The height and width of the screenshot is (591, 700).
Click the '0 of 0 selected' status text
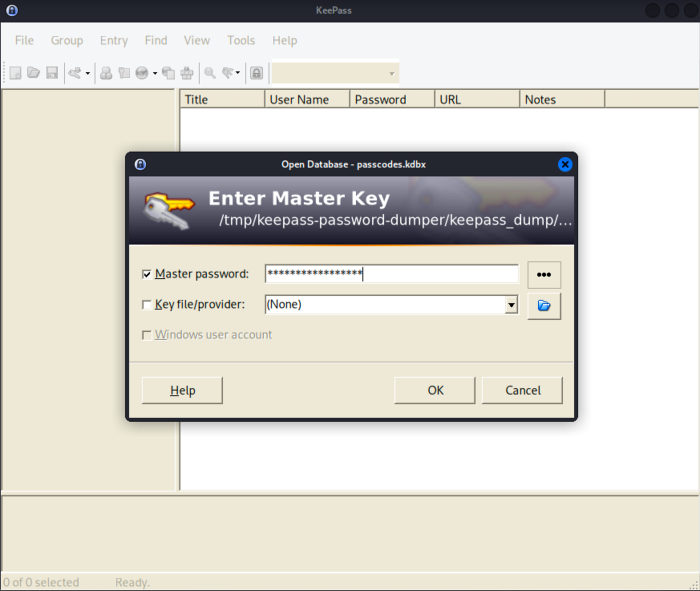pos(41,582)
